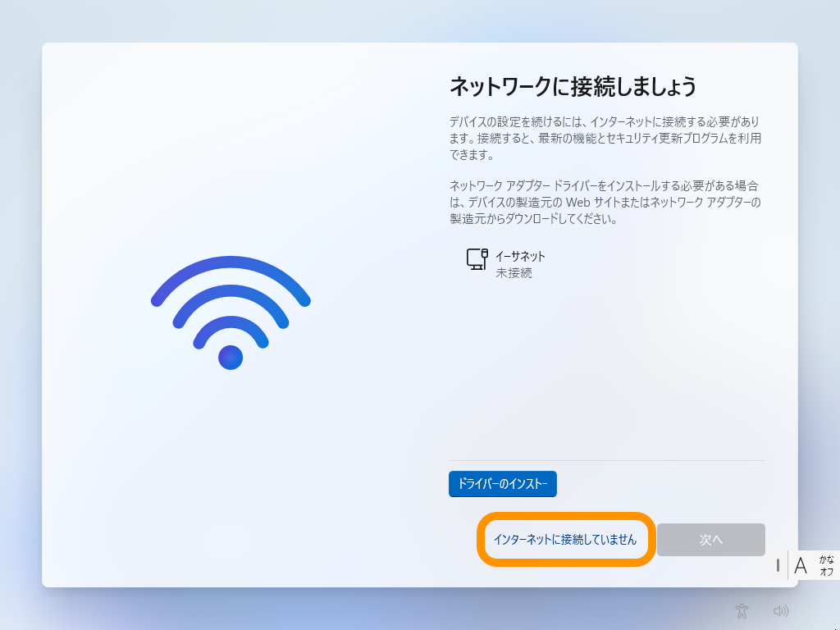Click the word Web in the description
Image resolution: width=840 pixels, height=630 pixels.
[x=578, y=203]
